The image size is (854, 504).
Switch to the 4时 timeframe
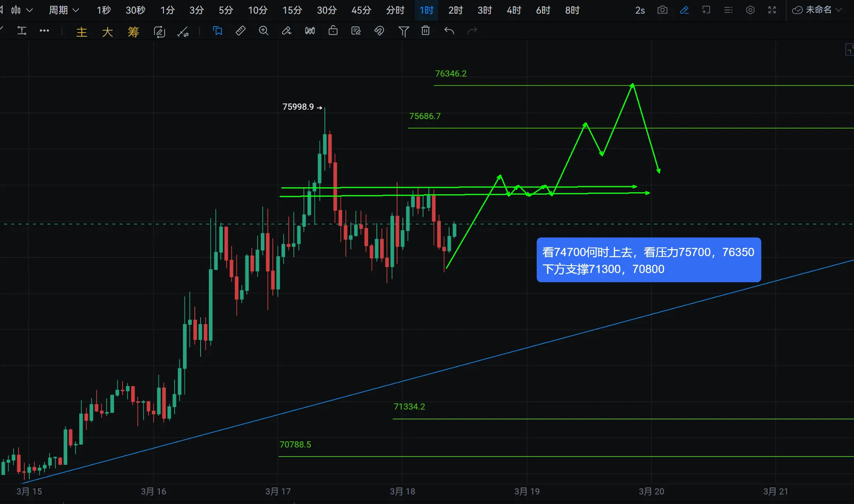click(513, 10)
